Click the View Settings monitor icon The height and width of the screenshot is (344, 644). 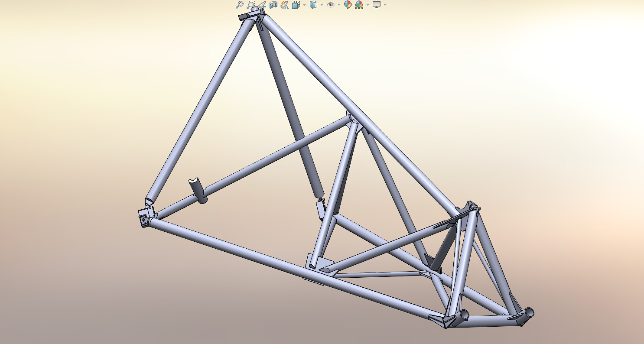(377, 5)
